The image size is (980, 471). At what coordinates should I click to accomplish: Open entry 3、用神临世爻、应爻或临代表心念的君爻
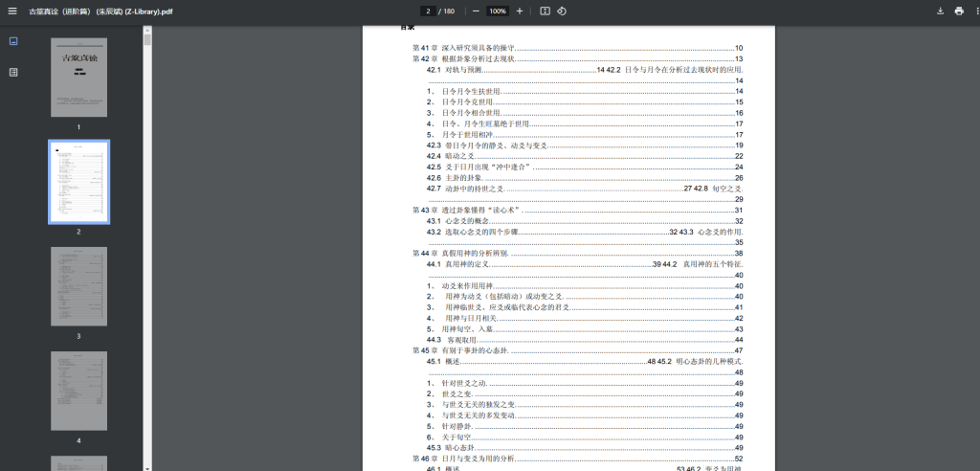[585, 307]
